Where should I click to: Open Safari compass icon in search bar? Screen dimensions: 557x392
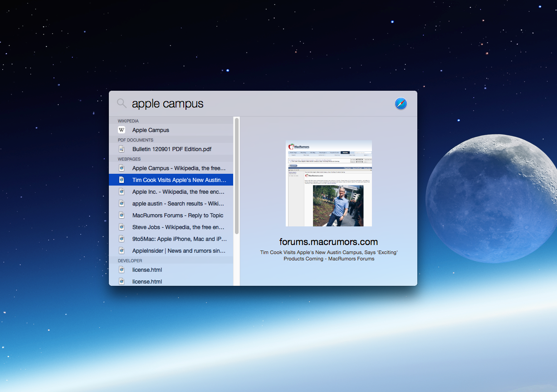401,103
